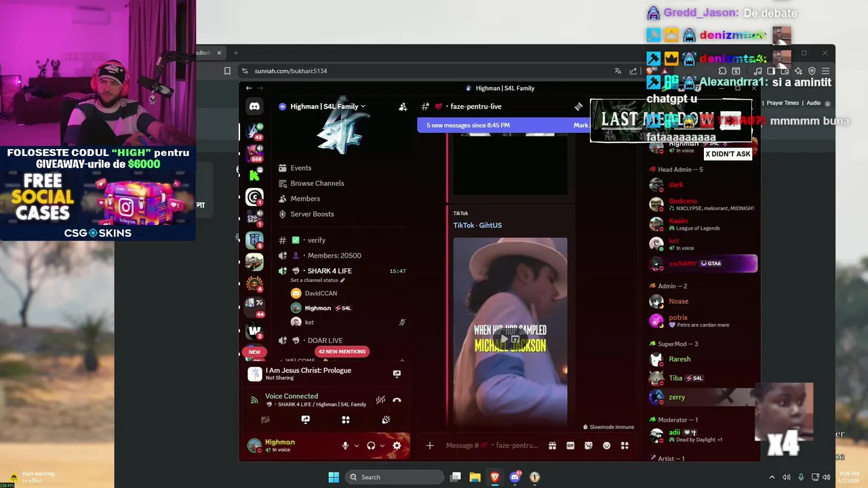Jump to 42 New Mentions

[342, 351]
